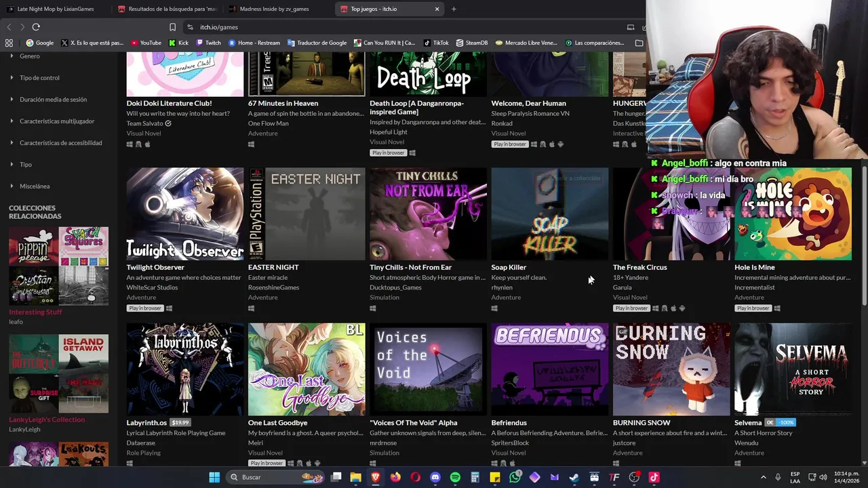Open Doki Doki Literature Club! game link
Image resolution: width=868 pixels, height=488 pixels.
pyautogui.click(x=169, y=103)
